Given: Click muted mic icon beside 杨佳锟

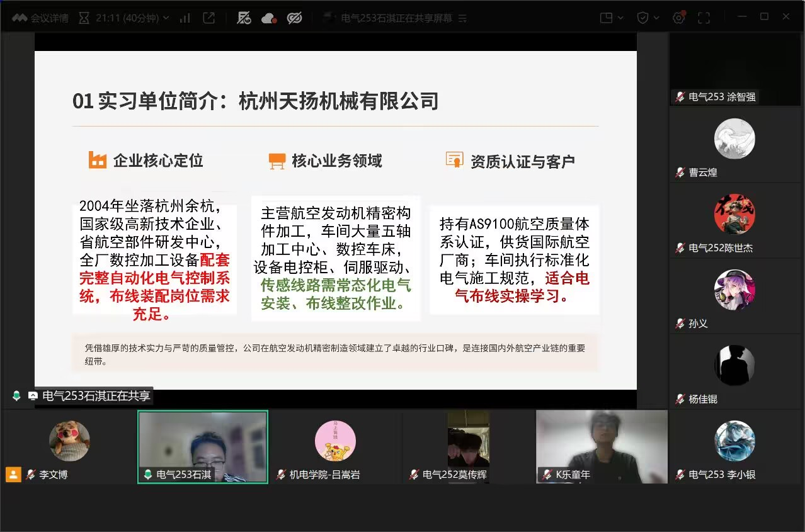Looking at the screenshot, I should [680, 399].
